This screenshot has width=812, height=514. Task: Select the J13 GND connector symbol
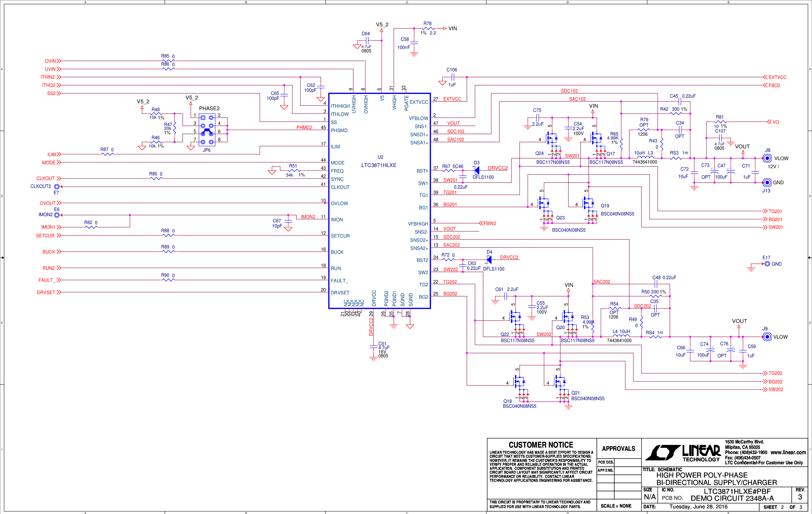pyautogui.click(x=767, y=182)
